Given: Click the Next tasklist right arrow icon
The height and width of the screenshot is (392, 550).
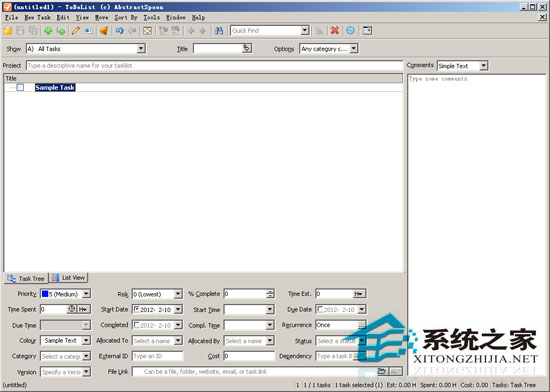Looking at the screenshot, I should point(203,31).
